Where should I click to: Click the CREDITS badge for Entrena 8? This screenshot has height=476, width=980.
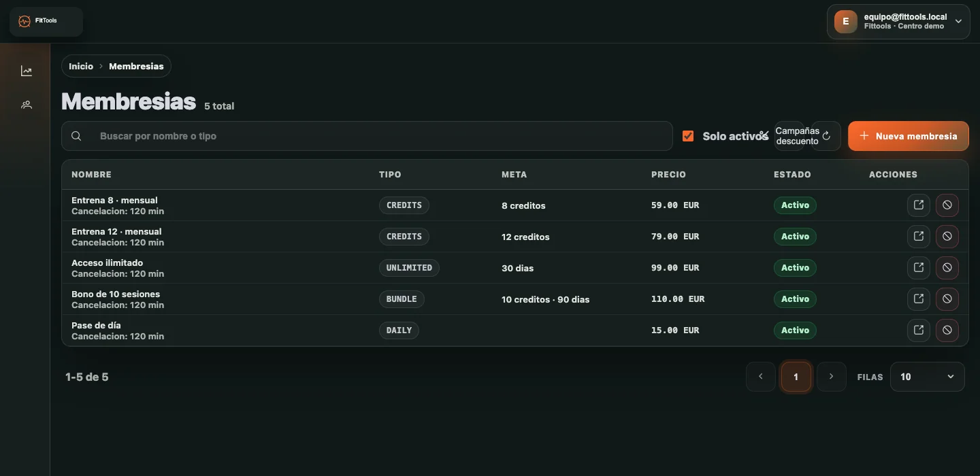pyautogui.click(x=404, y=205)
